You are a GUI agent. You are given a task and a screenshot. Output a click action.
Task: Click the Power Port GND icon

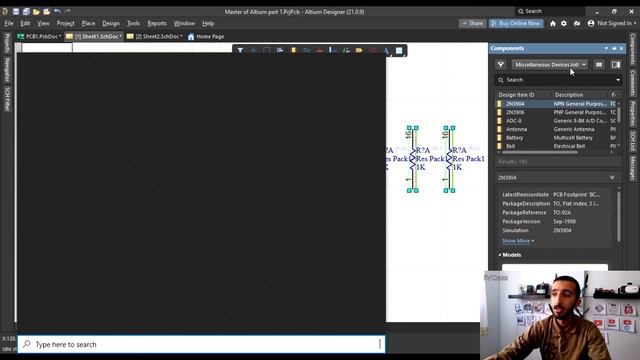point(320,51)
